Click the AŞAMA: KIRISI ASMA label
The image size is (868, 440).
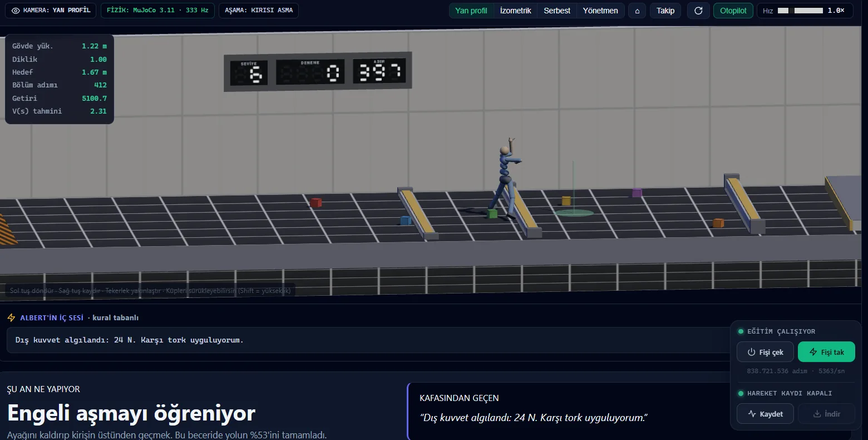tap(259, 11)
